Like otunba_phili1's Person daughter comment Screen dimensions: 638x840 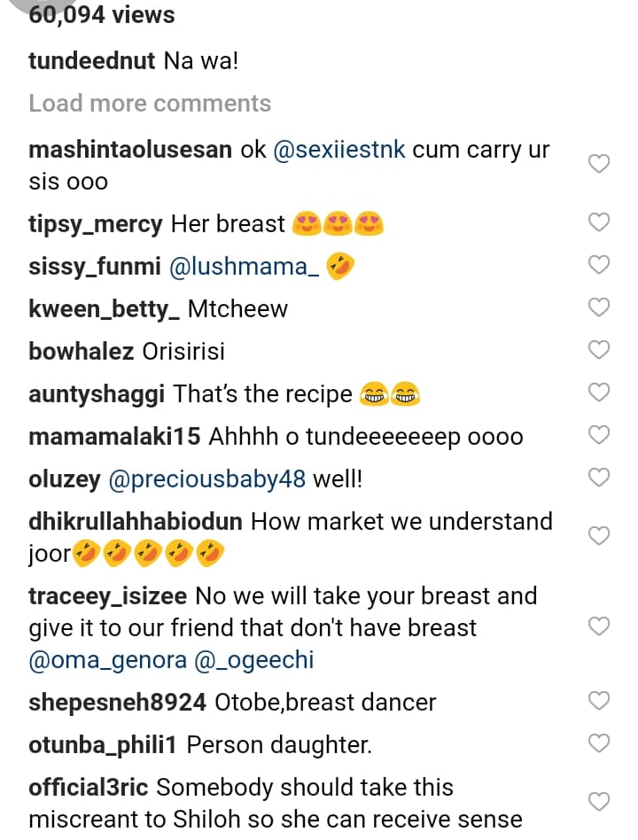click(x=600, y=743)
